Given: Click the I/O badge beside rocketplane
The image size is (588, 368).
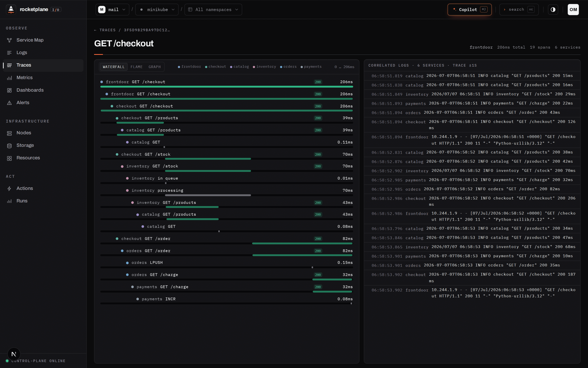Looking at the screenshot, I should tap(56, 10).
